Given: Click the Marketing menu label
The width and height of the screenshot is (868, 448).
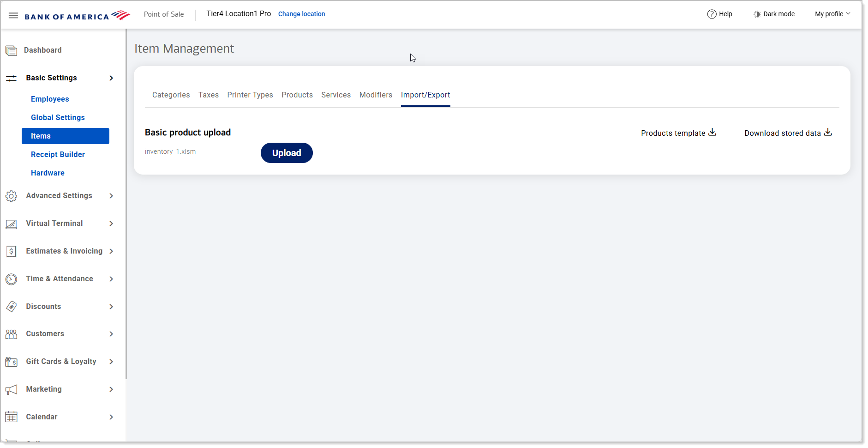Looking at the screenshot, I should (44, 389).
